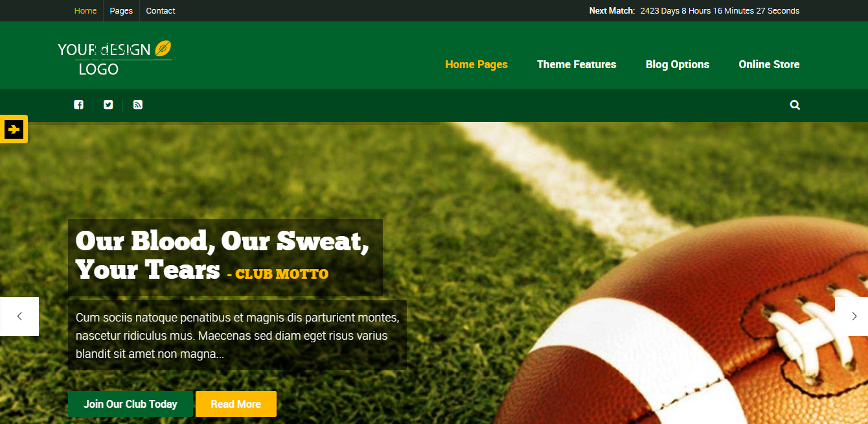Screen dimensions: 868x424
Task: Open the Home Pages menu
Action: (476, 64)
